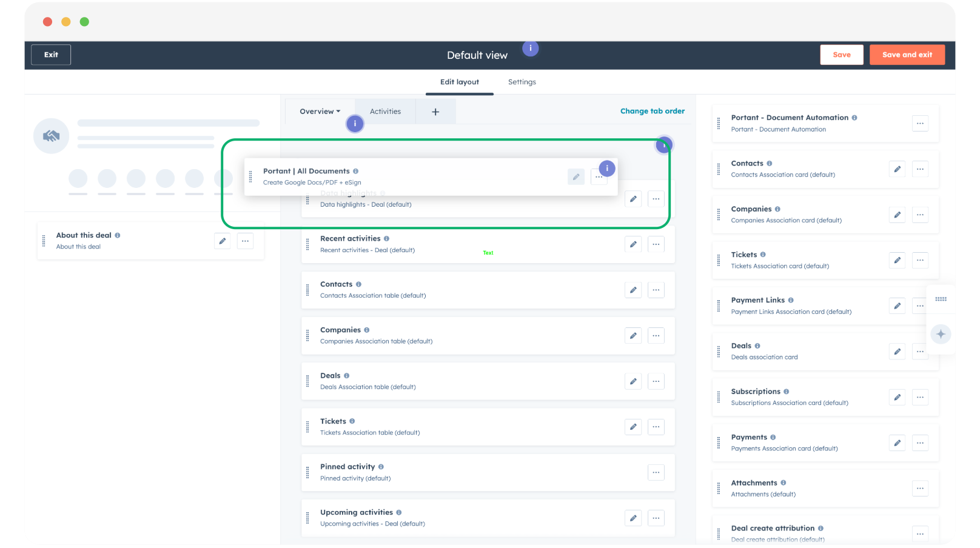Switch to the Settings tab
Screen dimensions: 980x548
522,82
